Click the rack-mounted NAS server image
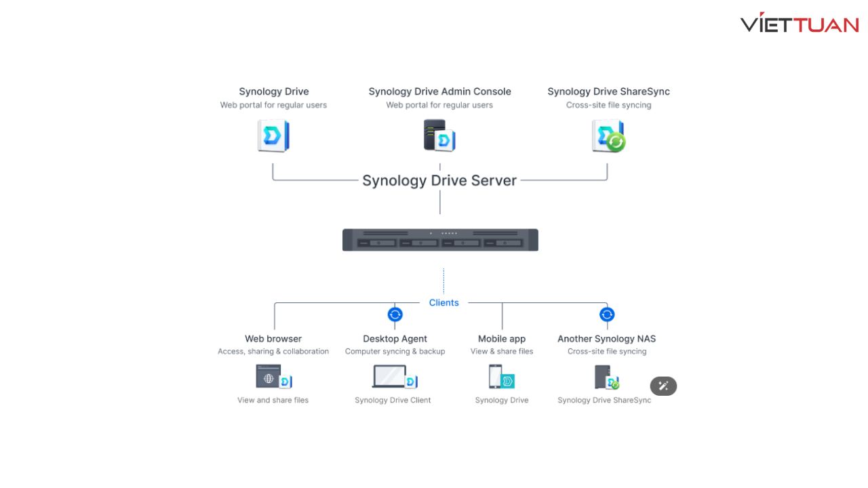The height and width of the screenshot is (488, 868). tap(440, 240)
